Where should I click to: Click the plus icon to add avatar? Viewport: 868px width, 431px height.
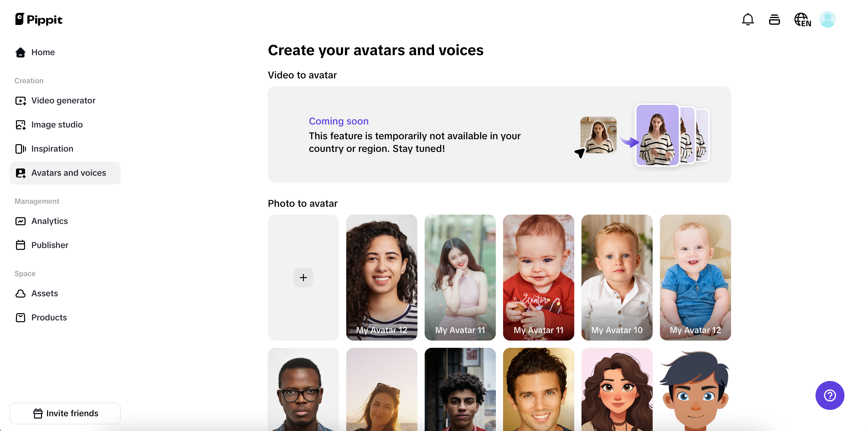(303, 278)
